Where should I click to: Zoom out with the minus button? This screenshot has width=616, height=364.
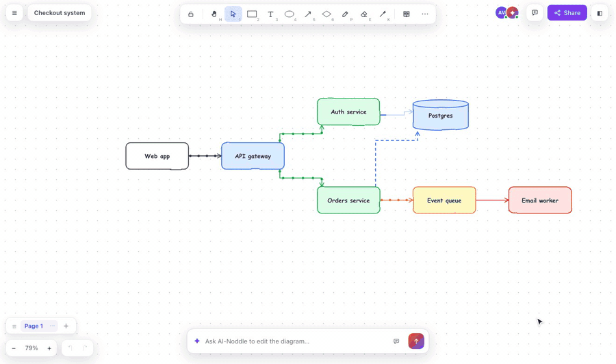coord(14,348)
